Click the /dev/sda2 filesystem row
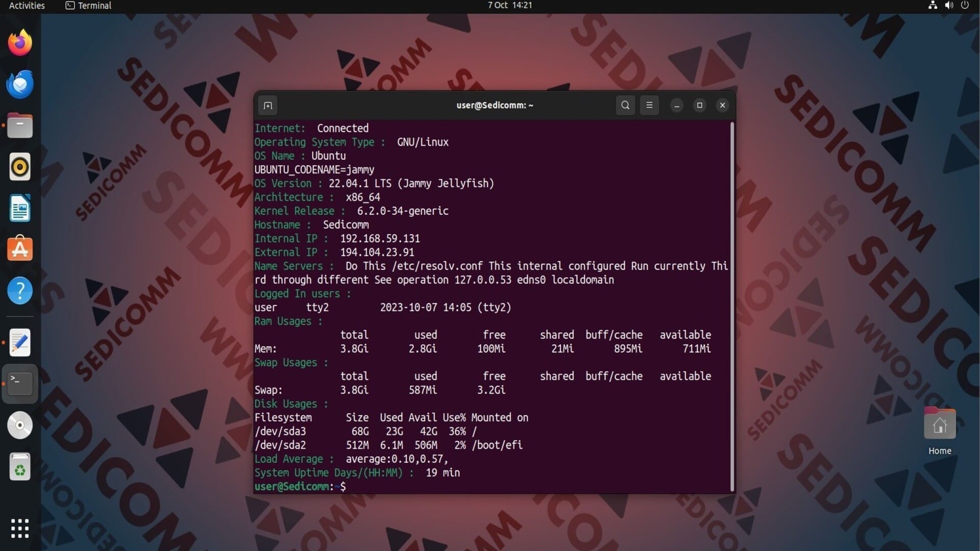Screen dimensions: 980x551 click(x=388, y=445)
